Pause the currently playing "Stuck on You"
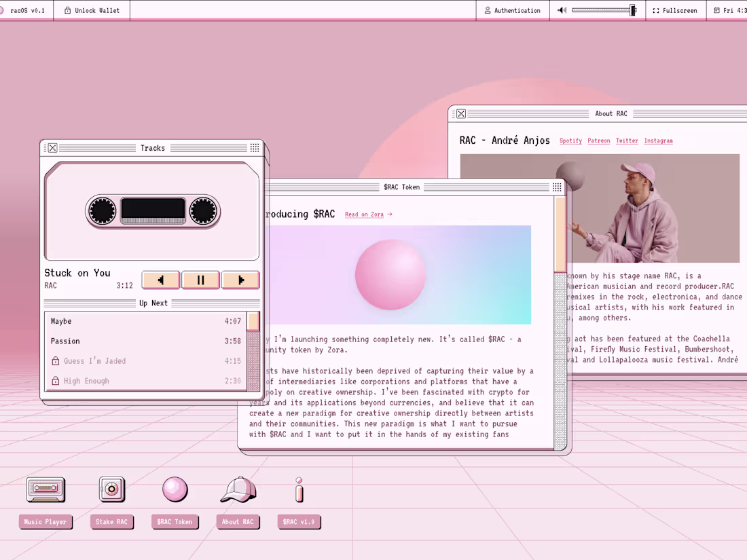The image size is (747, 560). pos(200,279)
